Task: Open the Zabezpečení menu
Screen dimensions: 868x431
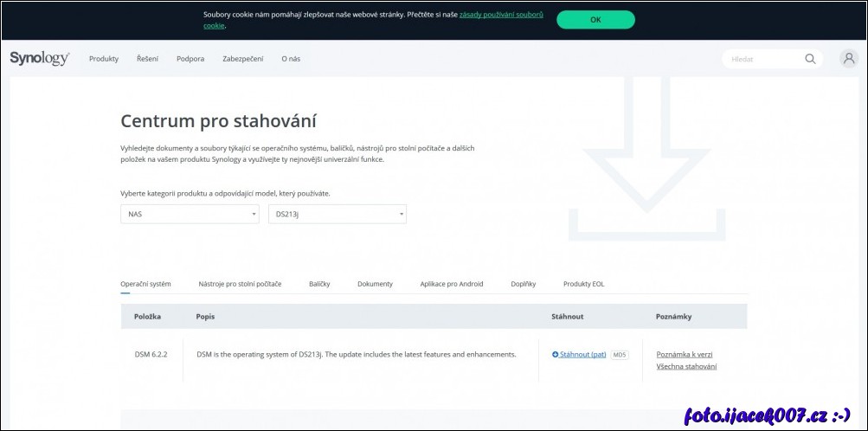Action: click(243, 59)
